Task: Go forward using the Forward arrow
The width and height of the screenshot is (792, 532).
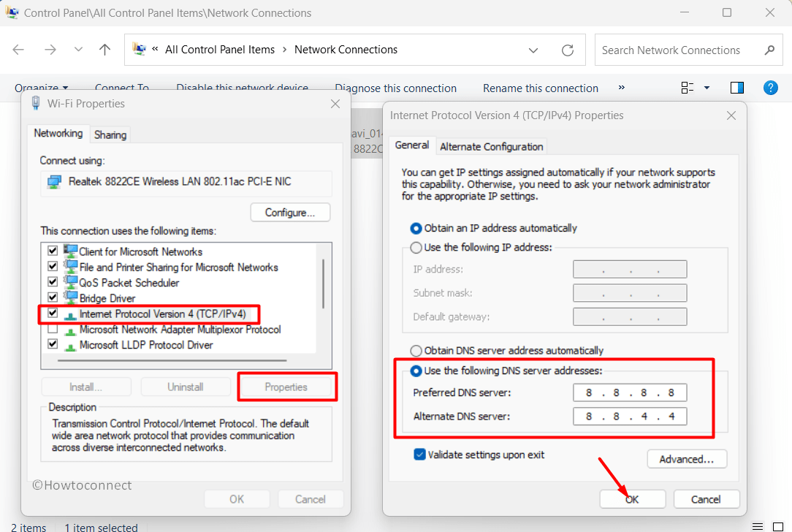Action: (50, 50)
